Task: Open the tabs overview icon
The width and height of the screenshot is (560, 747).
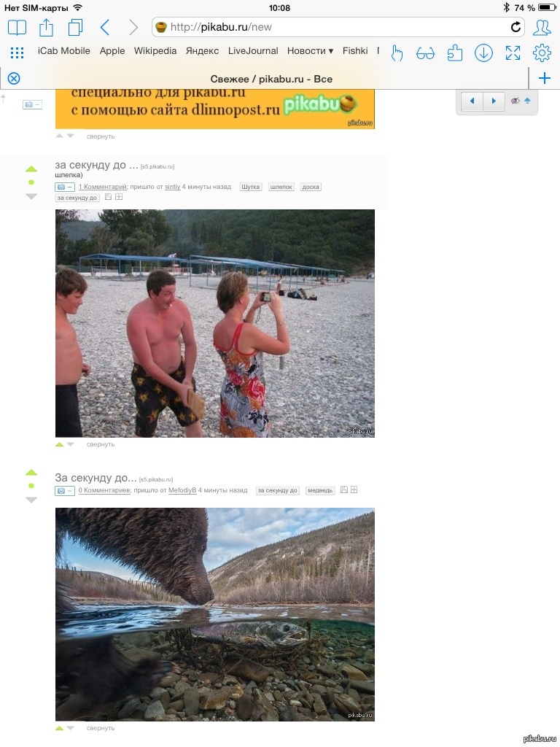Action: (75, 27)
